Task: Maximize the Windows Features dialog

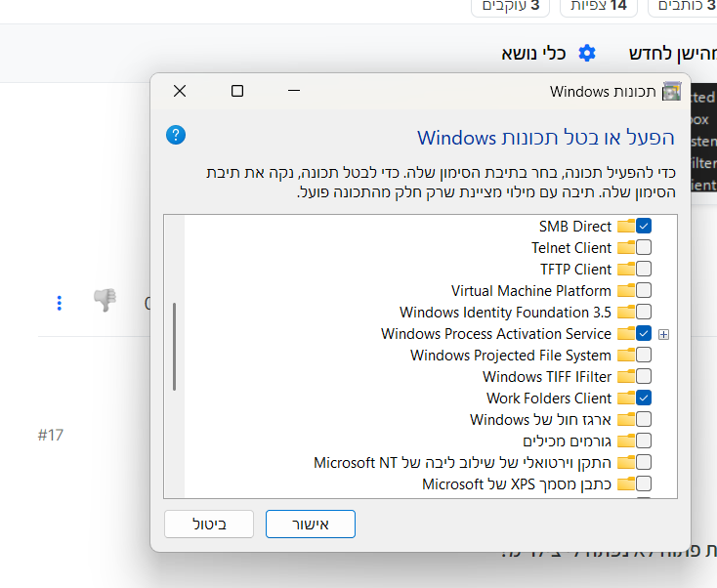Action: (237, 91)
